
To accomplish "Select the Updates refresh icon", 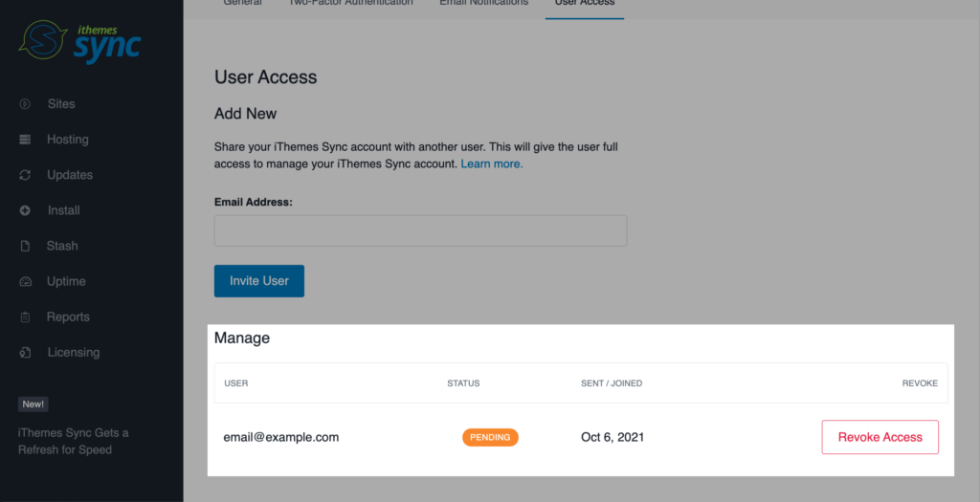I will point(26,175).
